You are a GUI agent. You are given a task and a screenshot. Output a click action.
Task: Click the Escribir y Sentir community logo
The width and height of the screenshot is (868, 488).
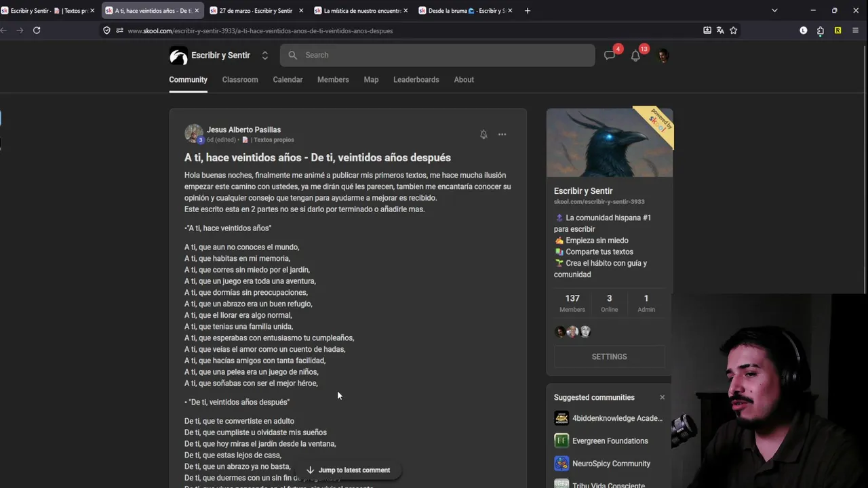tap(178, 56)
